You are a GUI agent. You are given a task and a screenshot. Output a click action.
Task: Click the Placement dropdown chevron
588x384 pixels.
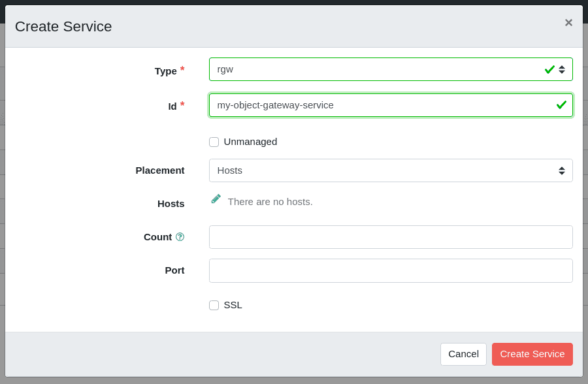[562, 170]
